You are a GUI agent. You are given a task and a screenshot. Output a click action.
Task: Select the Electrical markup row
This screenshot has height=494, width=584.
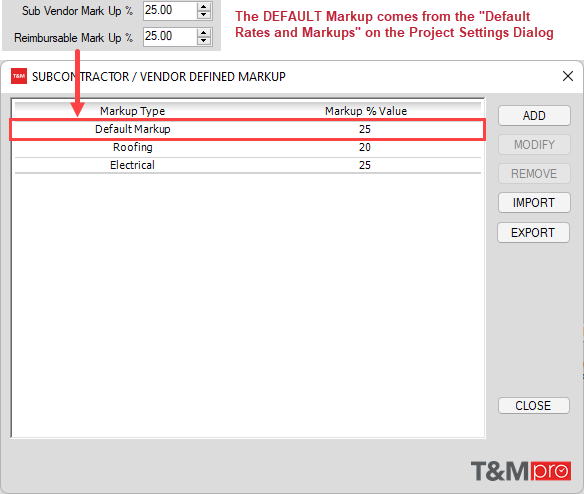tap(248, 165)
